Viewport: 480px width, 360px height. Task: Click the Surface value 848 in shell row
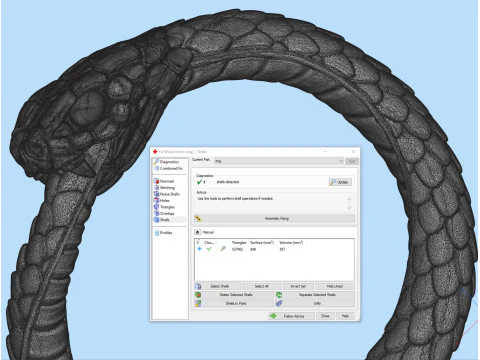click(253, 249)
